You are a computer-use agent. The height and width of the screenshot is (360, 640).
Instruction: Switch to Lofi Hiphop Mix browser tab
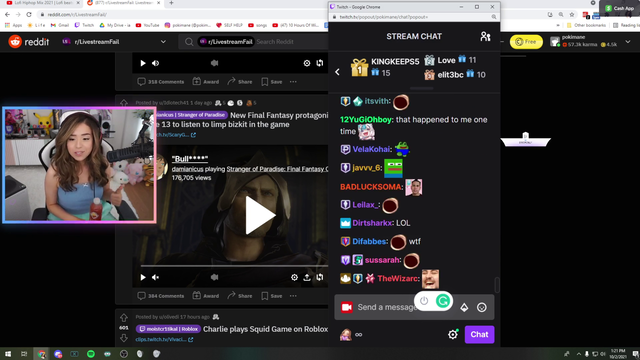pyautogui.click(x=43, y=3)
